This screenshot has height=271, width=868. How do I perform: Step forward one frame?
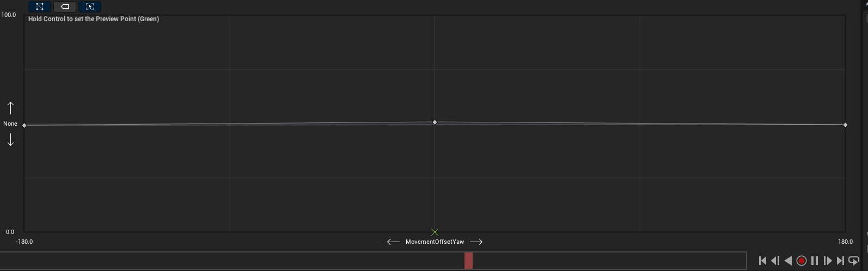point(828,261)
